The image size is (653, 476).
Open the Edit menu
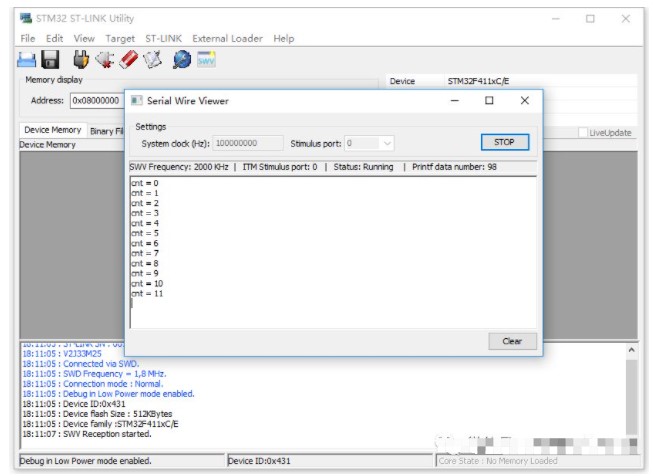(55, 38)
